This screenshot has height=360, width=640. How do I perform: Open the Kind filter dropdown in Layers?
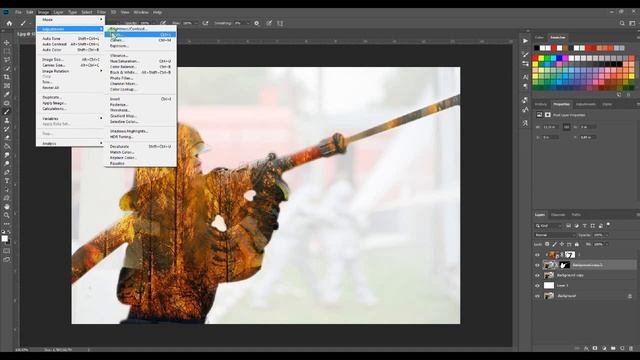pyautogui.click(x=549, y=225)
